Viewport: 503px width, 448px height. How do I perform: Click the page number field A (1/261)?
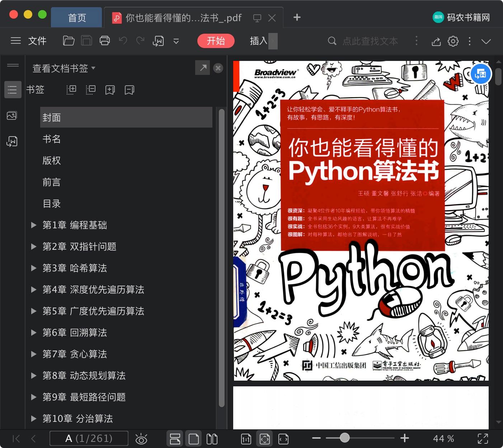[x=89, y=438]
